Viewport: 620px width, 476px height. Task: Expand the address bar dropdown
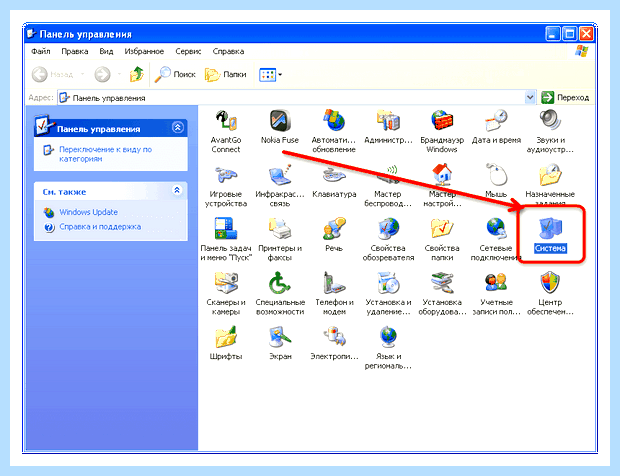[x=530, y=97]
